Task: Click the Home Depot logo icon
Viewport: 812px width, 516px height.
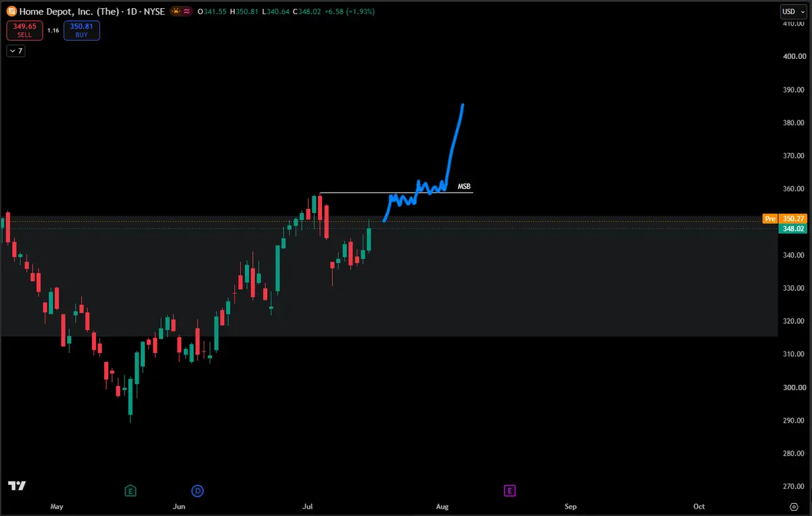Action: (12, 11)
